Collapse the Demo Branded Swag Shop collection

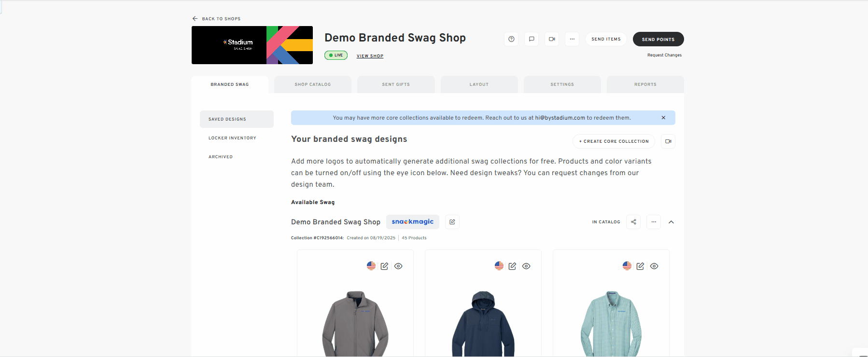click(671, 222)
